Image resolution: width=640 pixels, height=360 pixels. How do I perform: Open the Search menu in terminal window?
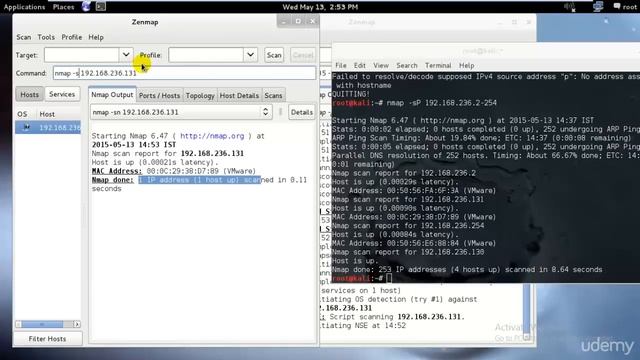point(407,65)
